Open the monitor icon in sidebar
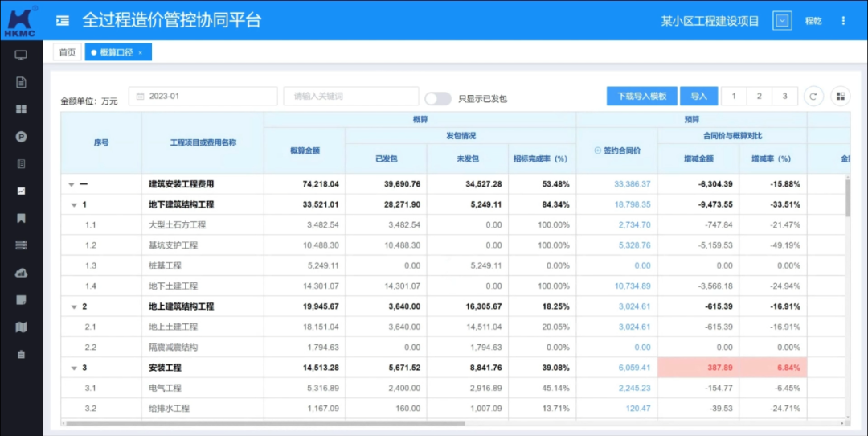This screenshot has height=436, width=868. tap(21, 55)
